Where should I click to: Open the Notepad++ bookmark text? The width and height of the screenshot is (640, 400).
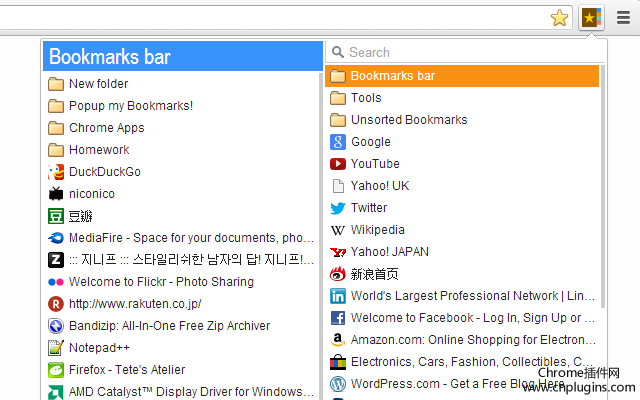[99, 348]
